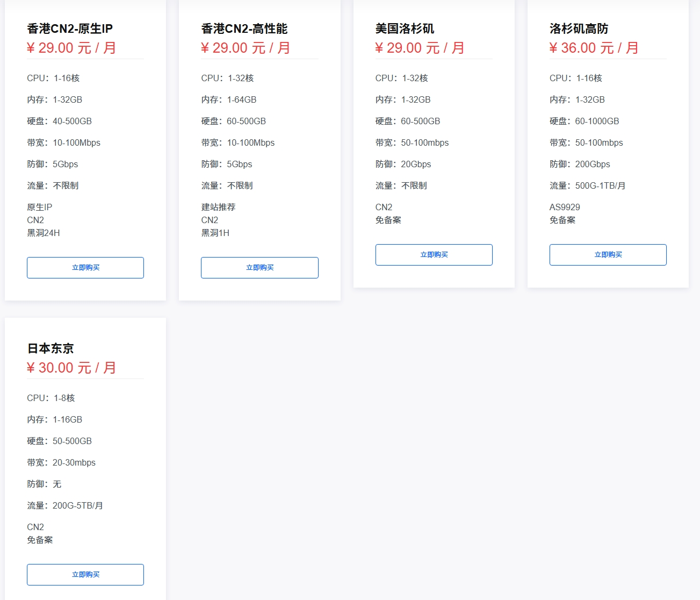This screenshot has height=600, width=700.
Task: Click the 美国洛杉矶 plan title
Action: click(x=405, y=28)
